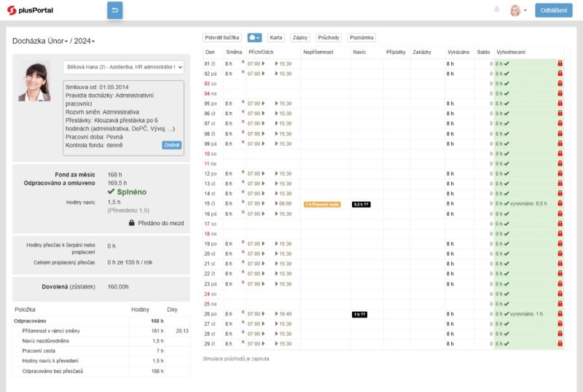Click departure arrow at 15:30 on 05 po
Viewport: 583px width, 392px height.
pos(277,103)
